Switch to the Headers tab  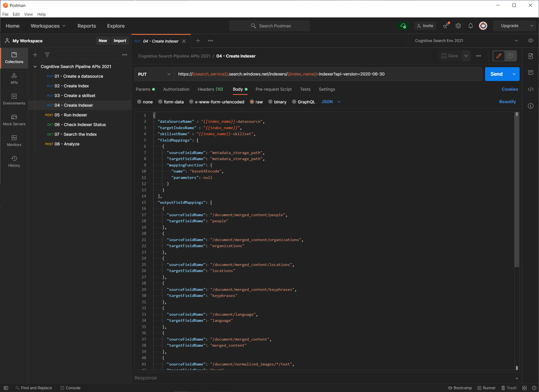[210, 89]
